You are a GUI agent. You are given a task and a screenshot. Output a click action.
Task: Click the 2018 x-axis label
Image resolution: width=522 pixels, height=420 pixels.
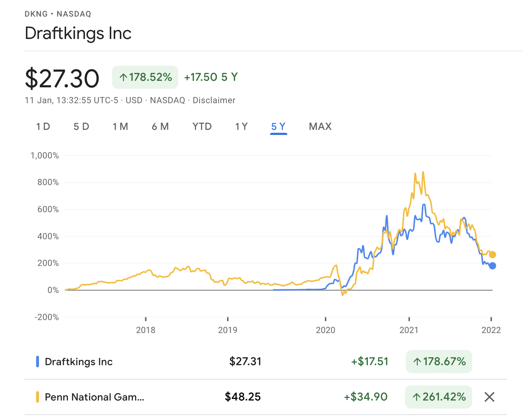point(145,330)
